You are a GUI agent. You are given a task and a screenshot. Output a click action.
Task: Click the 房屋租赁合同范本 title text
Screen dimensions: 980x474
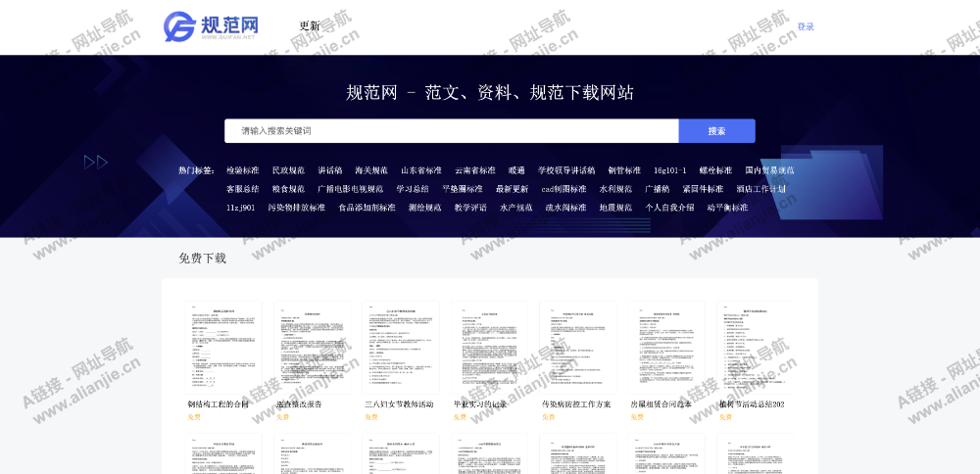click(x=661, y=404)
